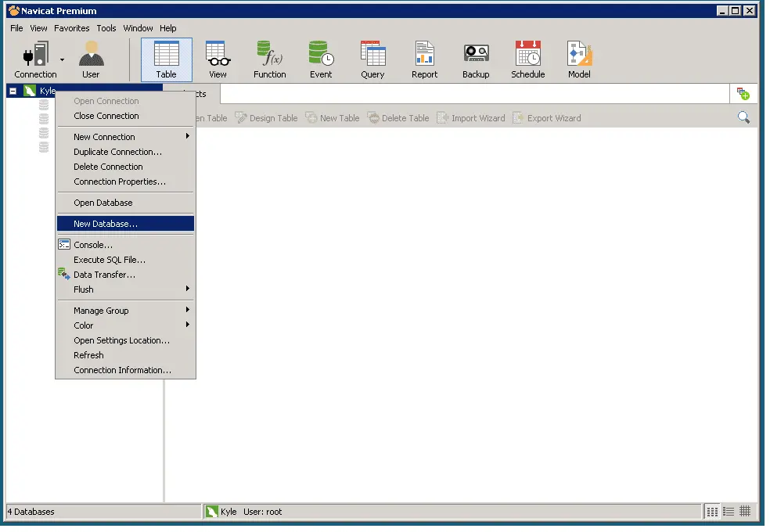Click the Delete Table button
Screen dimensions: 770x532
tap(398, 118)
